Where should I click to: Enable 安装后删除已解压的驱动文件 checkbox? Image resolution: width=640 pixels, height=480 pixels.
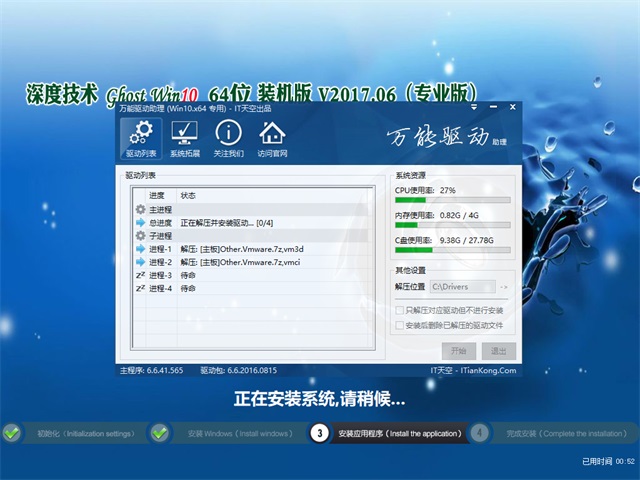400,325
